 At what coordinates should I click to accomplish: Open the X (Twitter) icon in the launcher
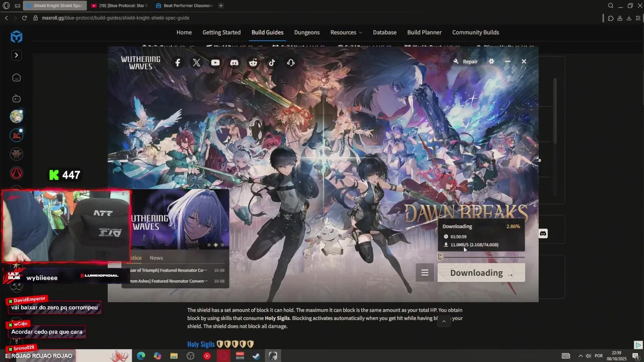click(x=196, y=62)
